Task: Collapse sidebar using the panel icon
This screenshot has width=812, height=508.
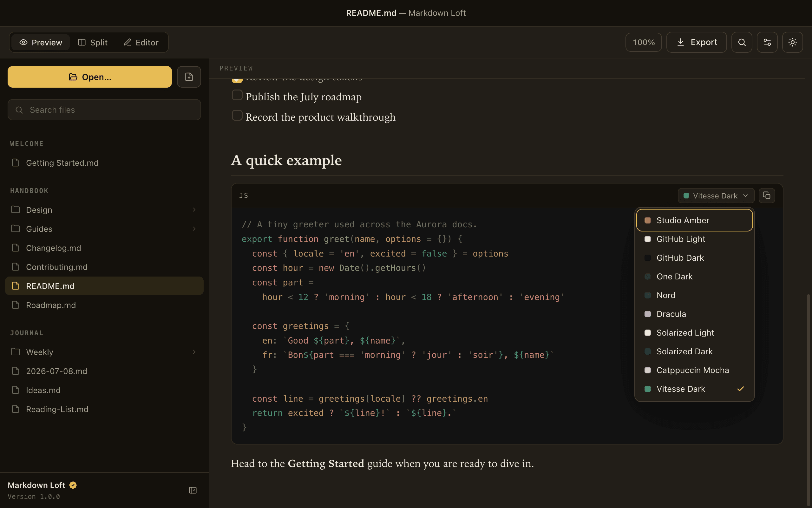Action: pos(193,490)
